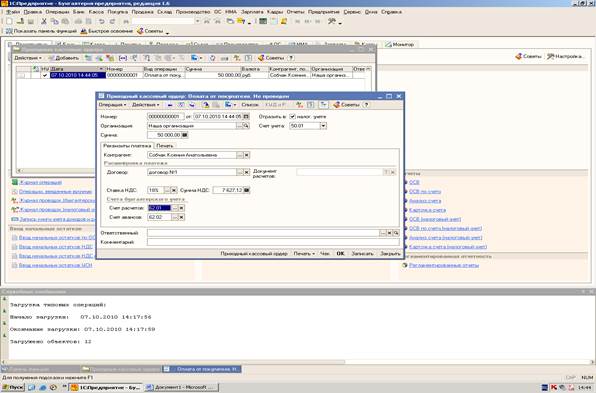The image size is (596, 393).
Task: Click the Cut scissors icon in main toolbar
Action: click(44, 22)
